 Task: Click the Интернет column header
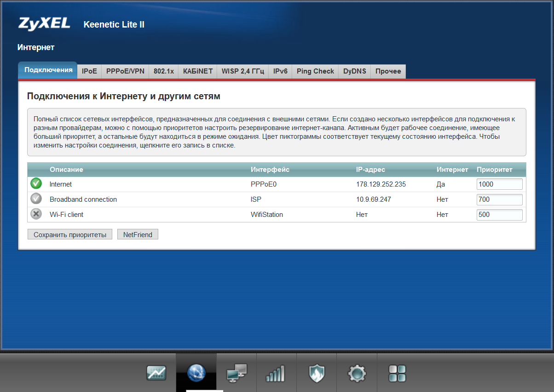click(452, 170)
